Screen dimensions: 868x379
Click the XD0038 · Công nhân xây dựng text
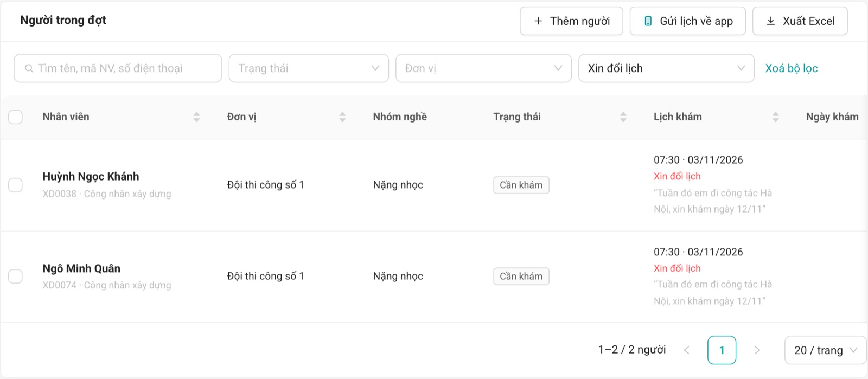106,194
